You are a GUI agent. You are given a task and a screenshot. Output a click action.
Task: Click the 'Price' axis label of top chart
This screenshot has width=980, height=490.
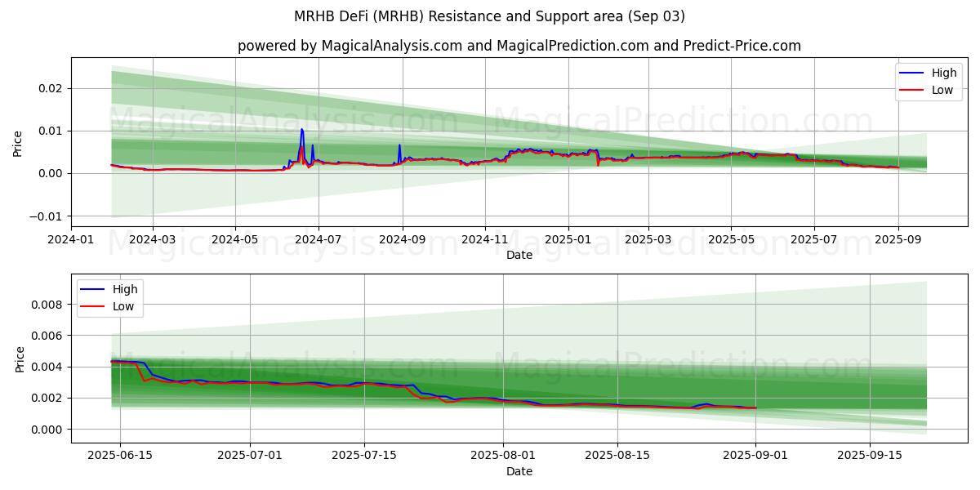18,142
